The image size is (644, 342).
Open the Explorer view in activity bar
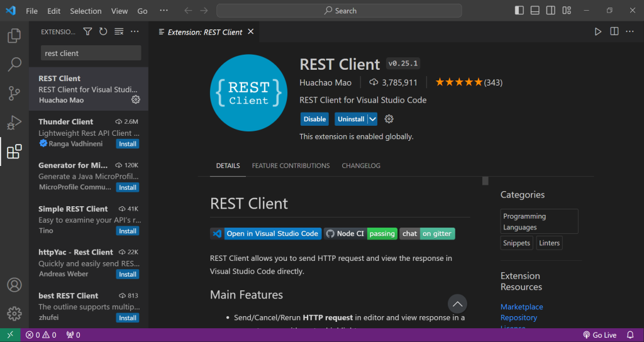coord(14,36)
